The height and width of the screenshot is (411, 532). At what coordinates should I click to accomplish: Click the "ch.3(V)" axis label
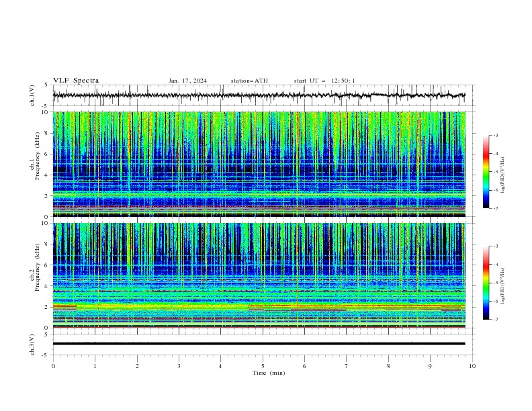32,345
